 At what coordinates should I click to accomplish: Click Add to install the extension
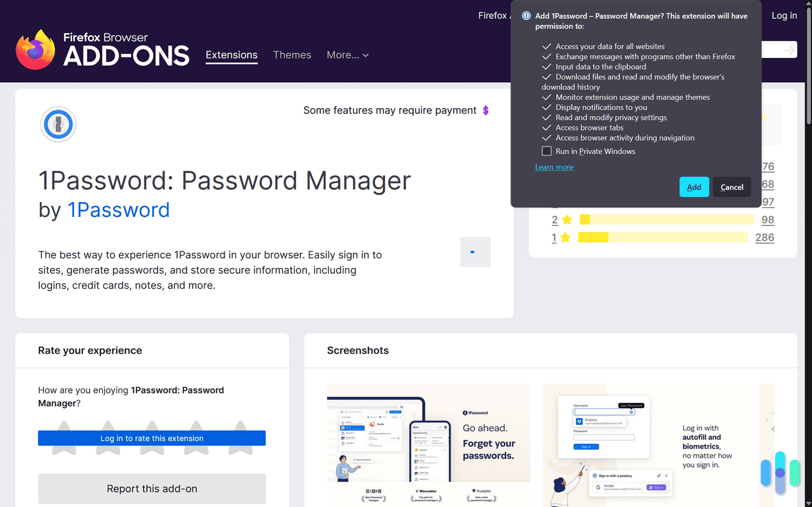click(693, 187)
